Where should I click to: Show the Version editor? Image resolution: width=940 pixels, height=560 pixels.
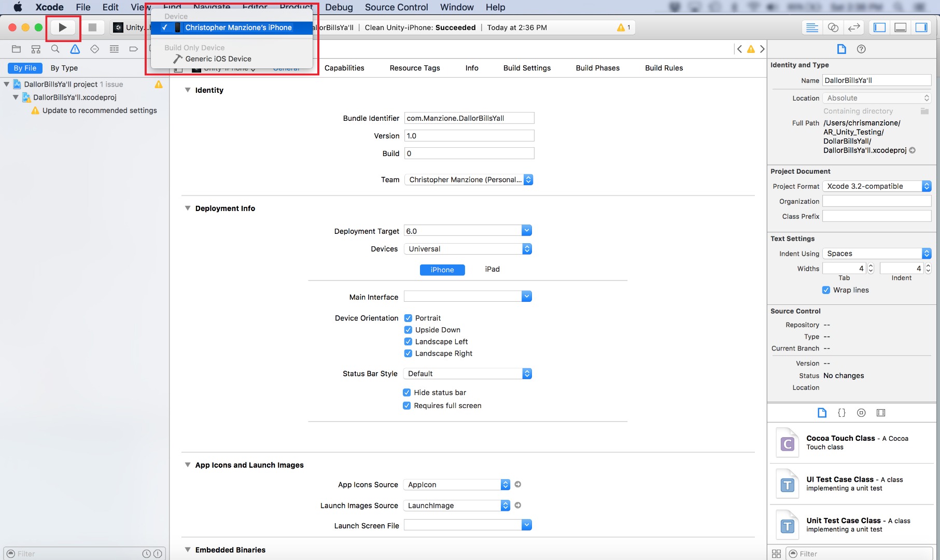(x=854, y=27)
